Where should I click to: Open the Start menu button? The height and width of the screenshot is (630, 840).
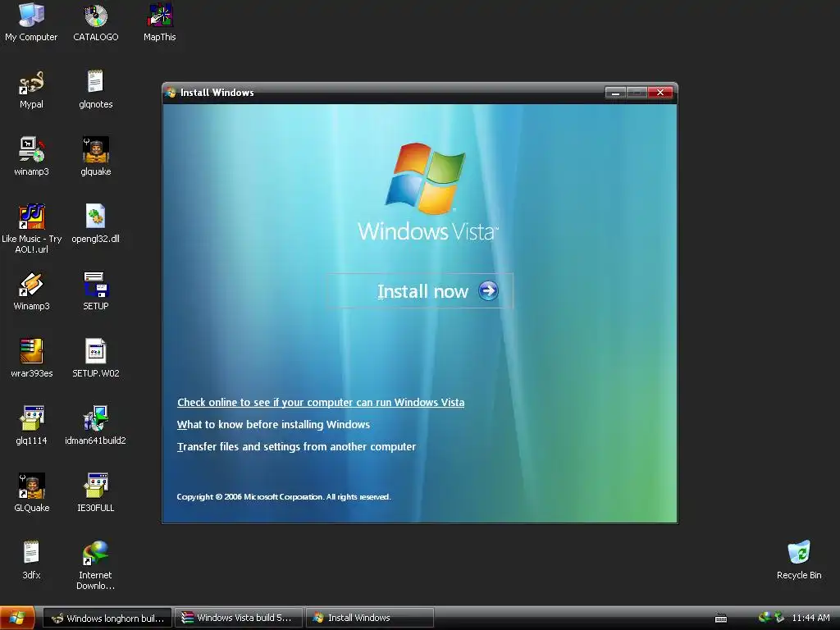17,618
